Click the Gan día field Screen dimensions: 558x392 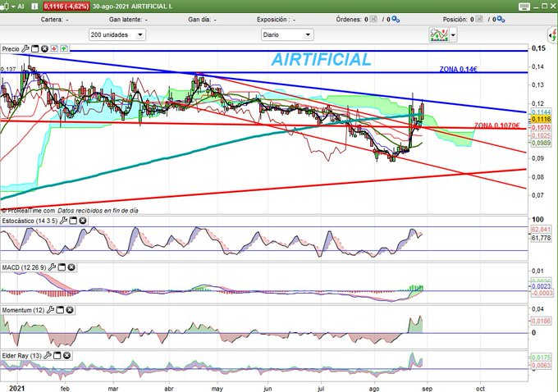202,20
